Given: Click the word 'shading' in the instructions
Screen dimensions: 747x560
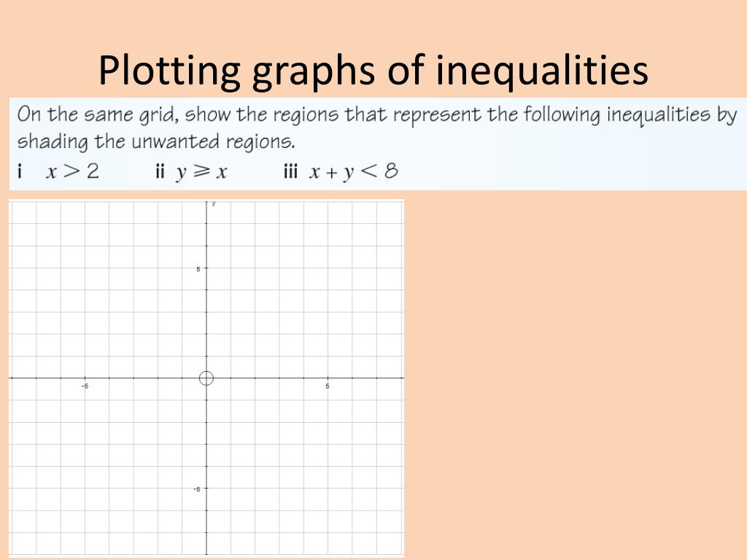Looking at the screenshot, I should pos(53,142).
